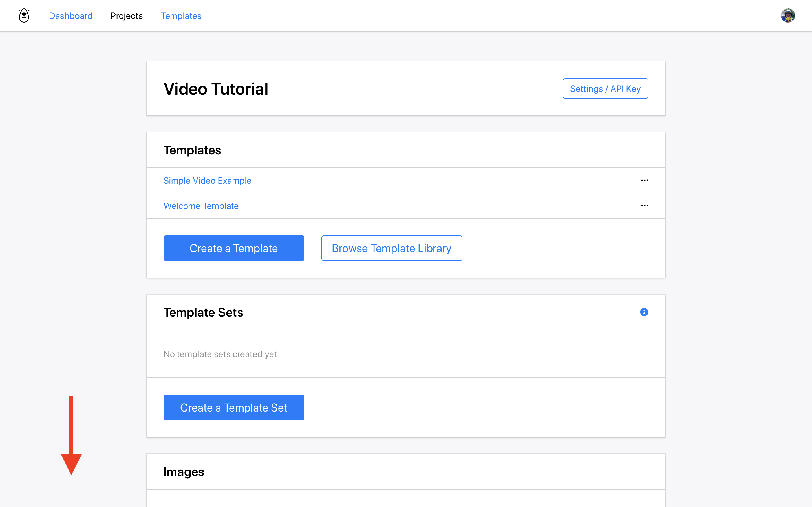812x507 pixels.
Task: Click the Template Sets info icon
Action: [644, 312]
